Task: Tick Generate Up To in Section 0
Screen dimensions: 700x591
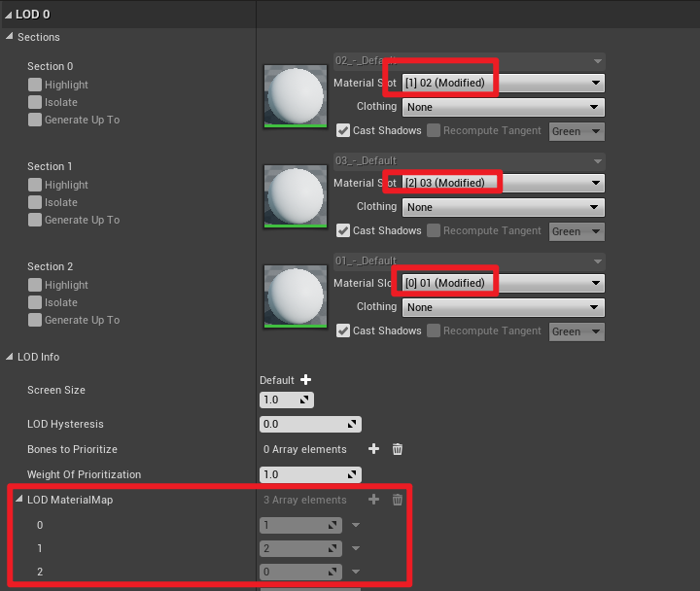Action: [x=35, y=120]
